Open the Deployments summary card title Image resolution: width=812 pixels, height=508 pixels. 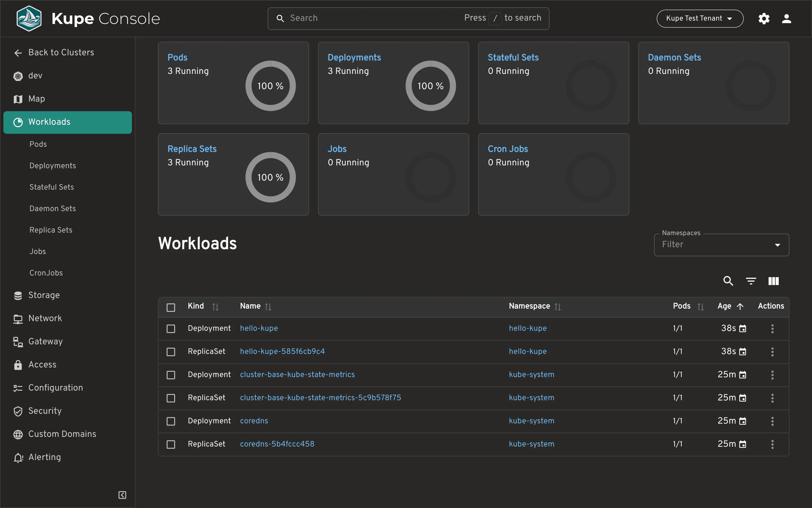pos(354,58)
